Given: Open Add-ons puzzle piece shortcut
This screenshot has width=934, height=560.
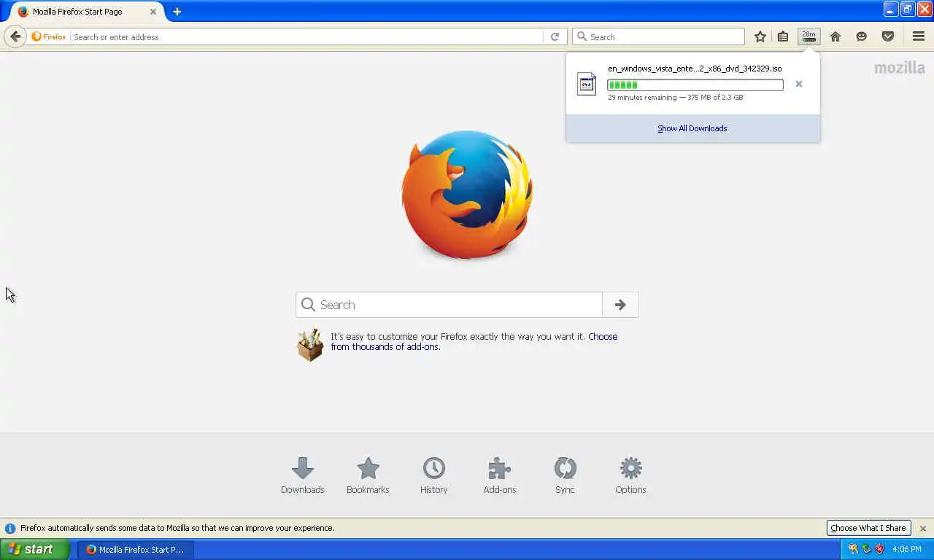Looking at the screenshot, I should coord(500,476).
